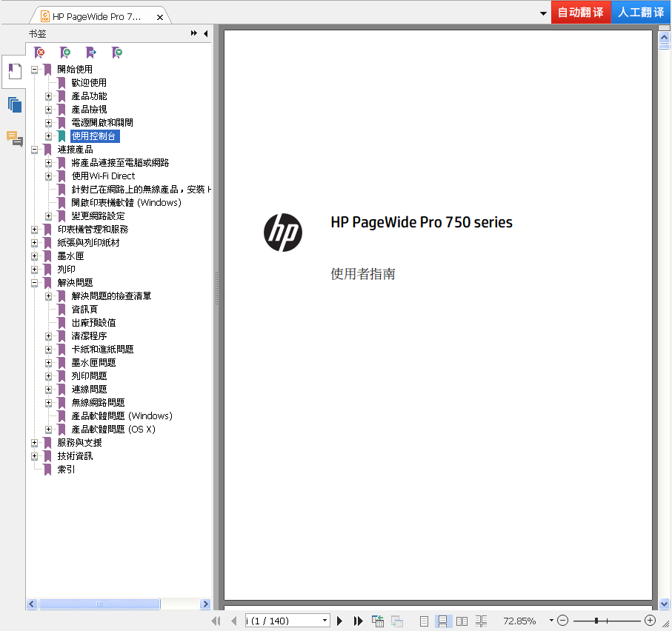Open the page number dropdown

pos(325,621)
